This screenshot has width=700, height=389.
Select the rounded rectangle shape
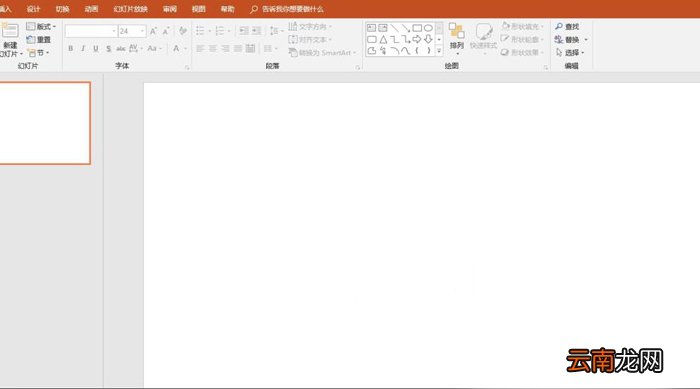tap(371, 39)
